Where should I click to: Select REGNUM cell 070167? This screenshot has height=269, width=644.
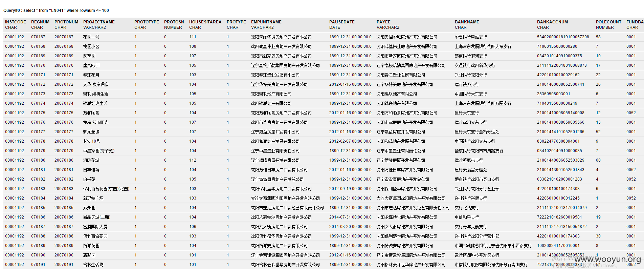[38, 37]
